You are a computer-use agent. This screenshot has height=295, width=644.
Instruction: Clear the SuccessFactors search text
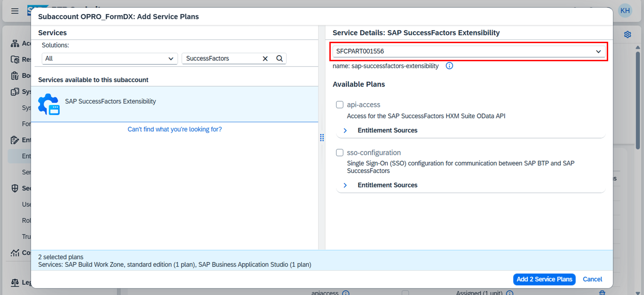coord(265,58)
